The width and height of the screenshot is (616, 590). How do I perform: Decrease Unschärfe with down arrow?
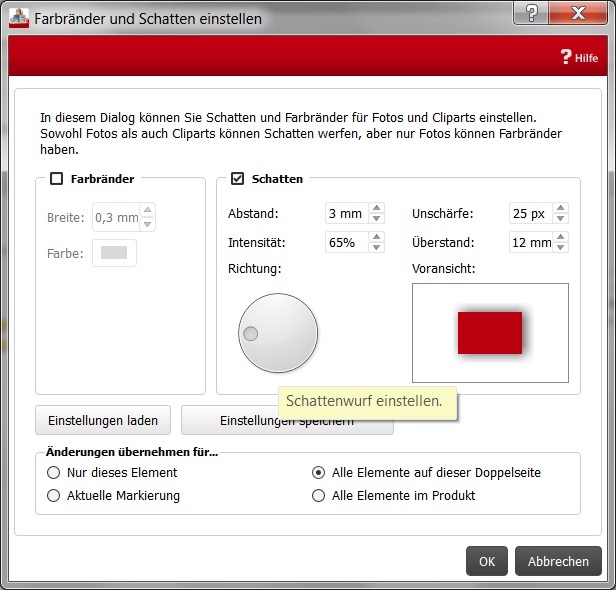(560, 219)
